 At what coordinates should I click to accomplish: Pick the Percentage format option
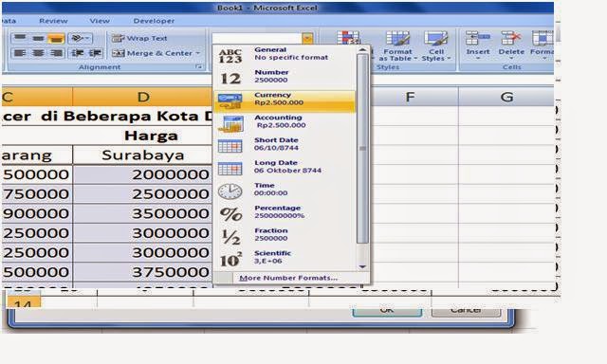285,213
